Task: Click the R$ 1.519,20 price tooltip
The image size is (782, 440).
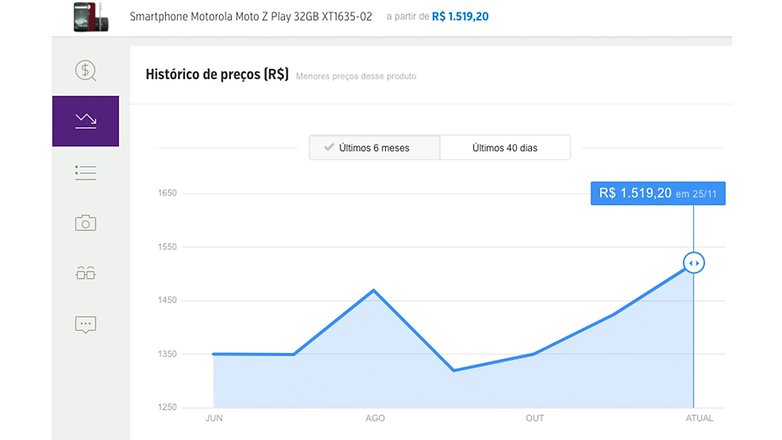Action: [657, 193]
